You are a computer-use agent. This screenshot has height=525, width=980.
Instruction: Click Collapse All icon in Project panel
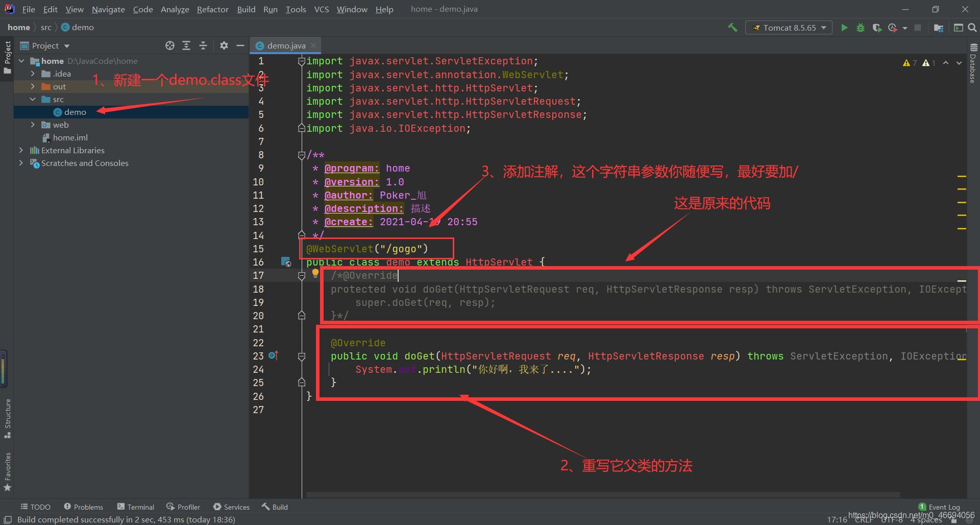click(x=203, y=45)
